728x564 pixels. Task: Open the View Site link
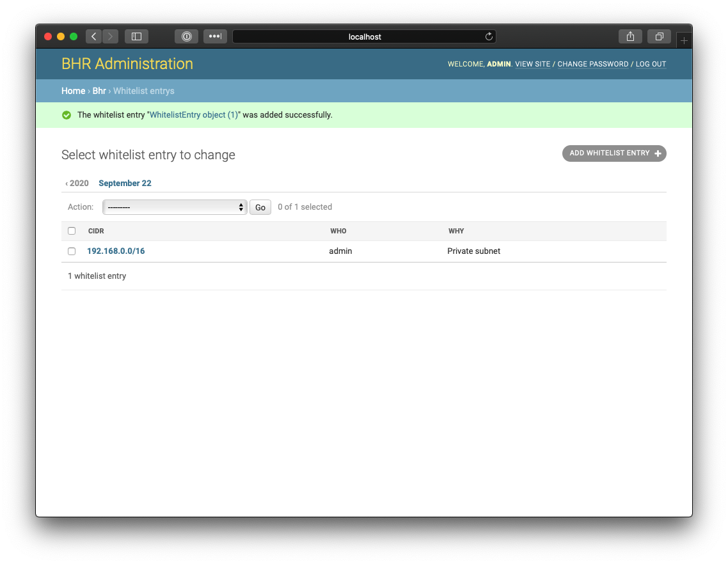[532, 64]
